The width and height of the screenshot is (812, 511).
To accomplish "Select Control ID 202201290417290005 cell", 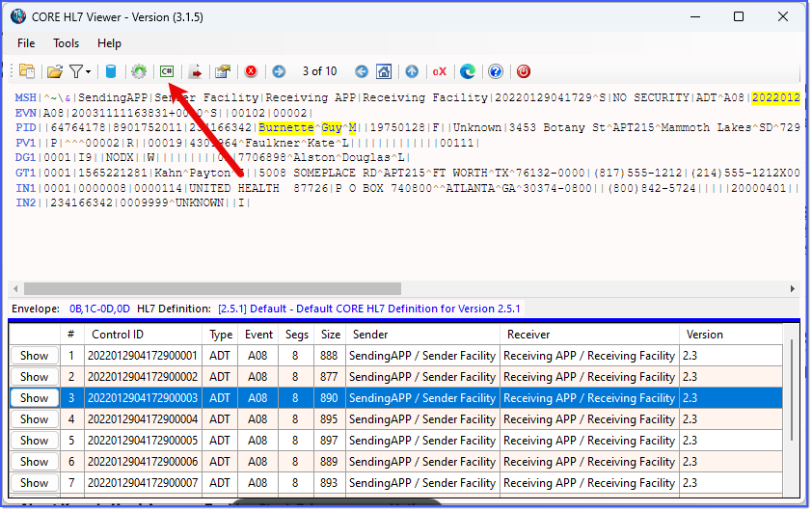I will tap(143, 441).
